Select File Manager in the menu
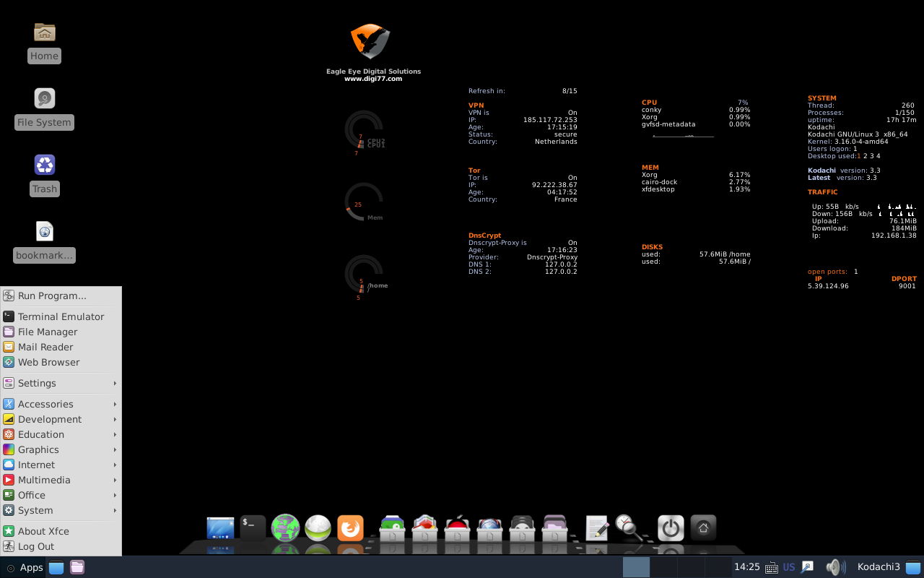The width and height of the screenshot is (924, 578). click(61, 332)
